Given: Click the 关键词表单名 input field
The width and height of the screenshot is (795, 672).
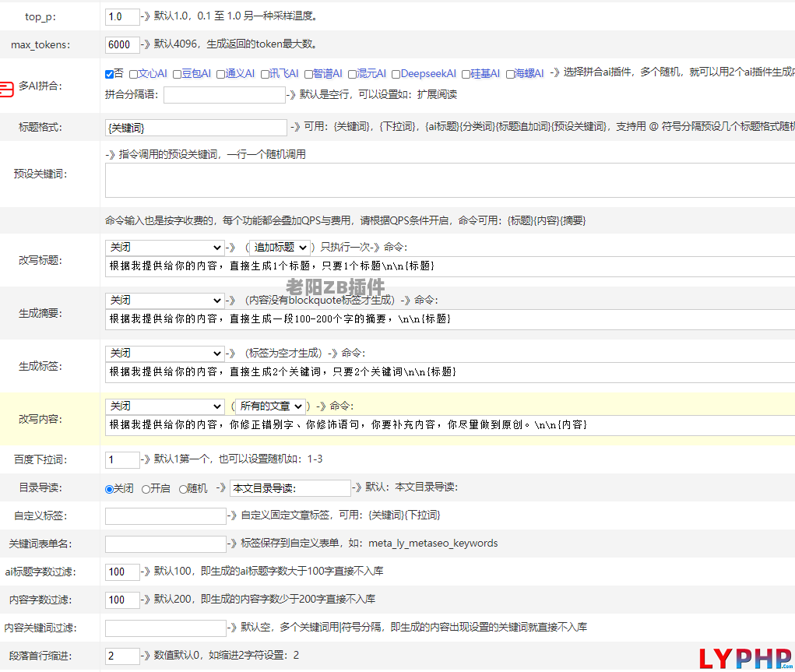Looking at the screenshot, I should 165,544.
